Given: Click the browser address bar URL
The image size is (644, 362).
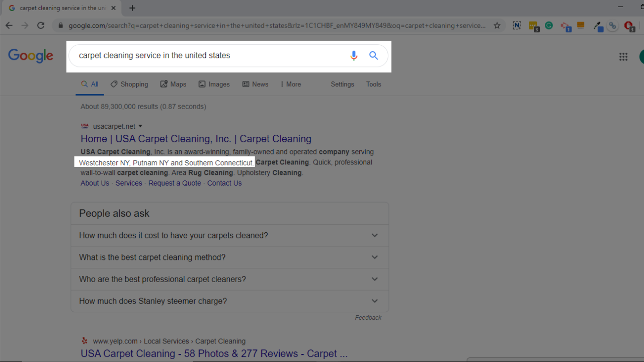Looking at the screenshot, I should 277,26.
